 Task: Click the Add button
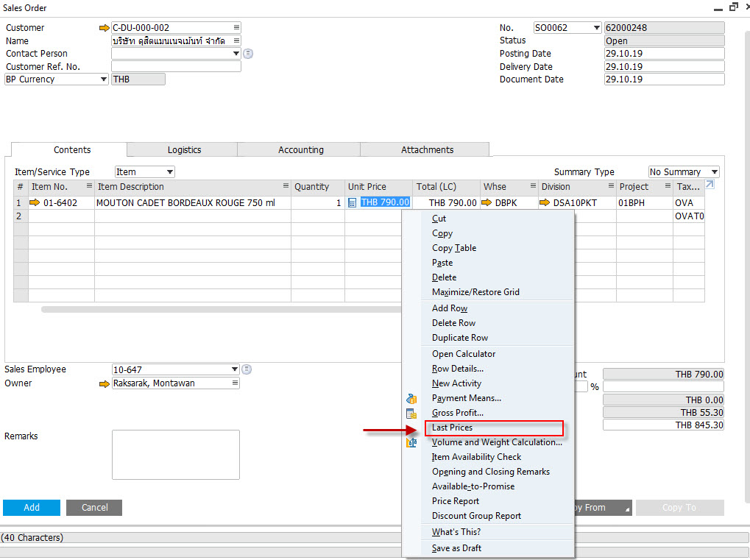point(32,508)
